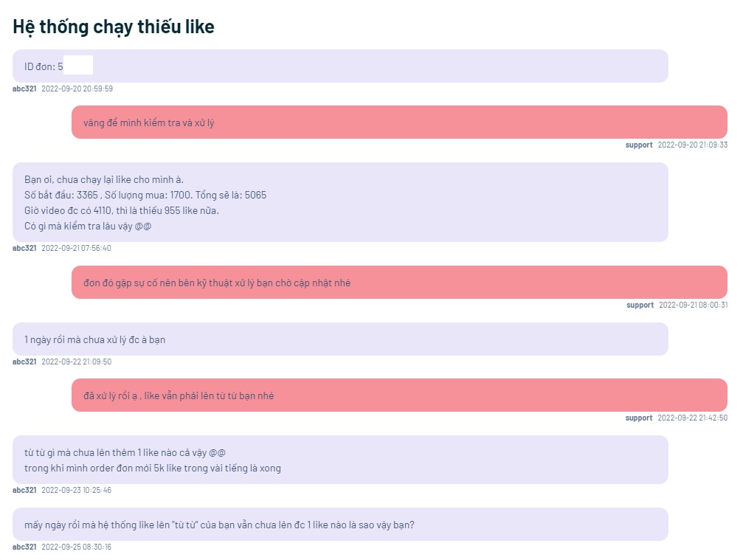Click the 2022-09-20 20:59:59 timestamp
This screenshot has width=740, height=560.
77,89
